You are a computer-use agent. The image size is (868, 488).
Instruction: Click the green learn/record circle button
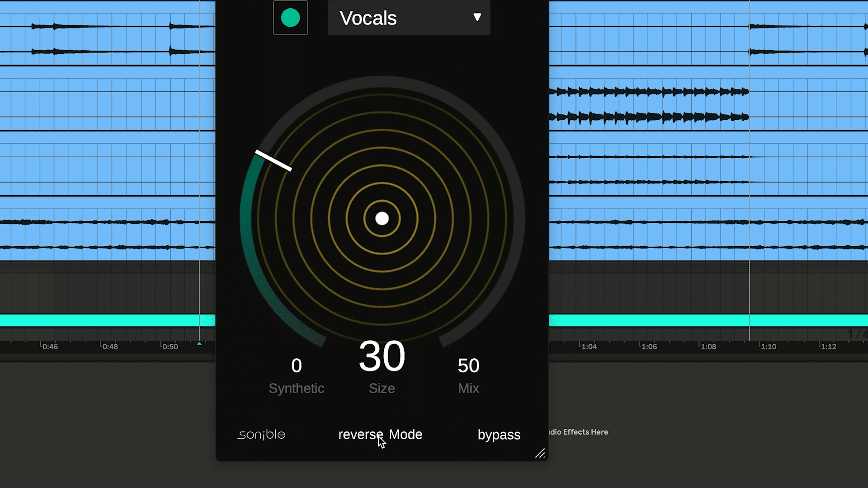point(290,18)
